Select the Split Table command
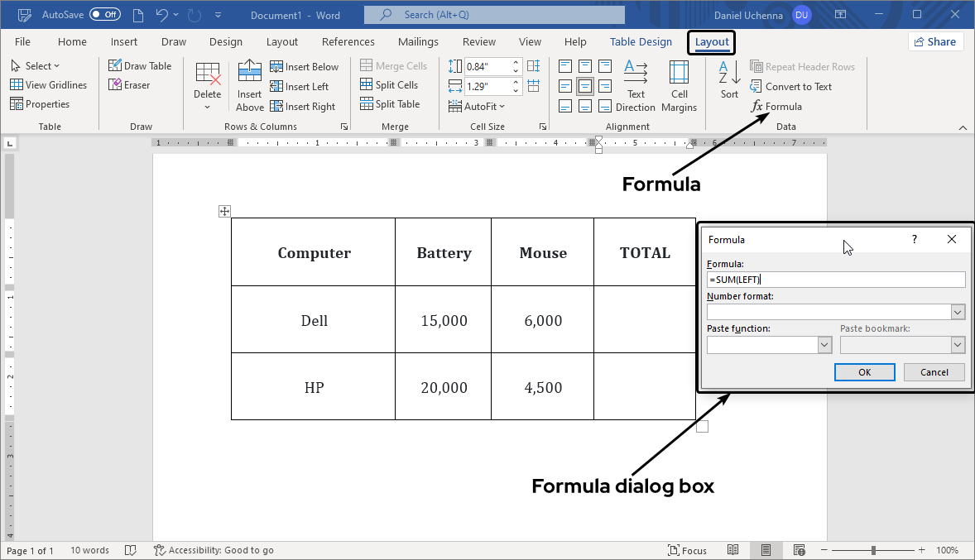 point(390,103)
